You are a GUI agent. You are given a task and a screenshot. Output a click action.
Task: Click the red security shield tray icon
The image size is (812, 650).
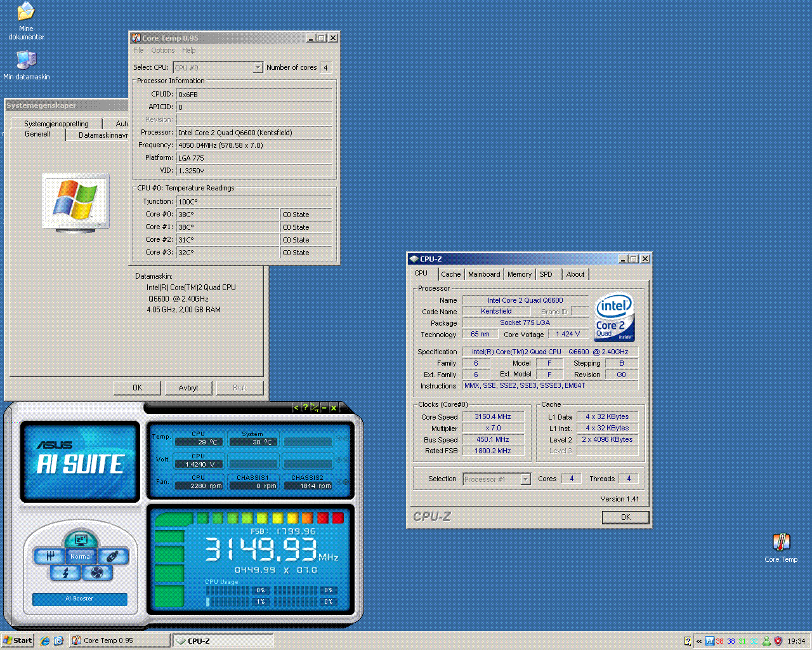[778, 641]
